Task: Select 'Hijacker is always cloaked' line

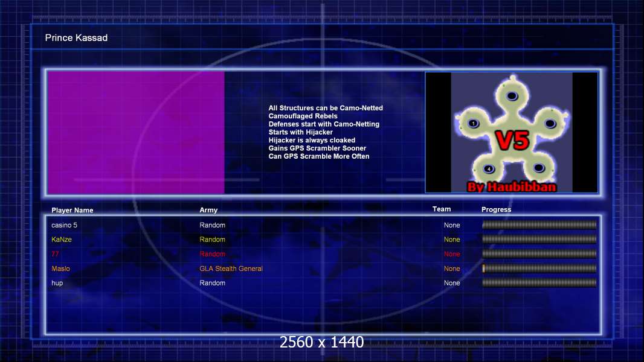Action: coord(312,140)
